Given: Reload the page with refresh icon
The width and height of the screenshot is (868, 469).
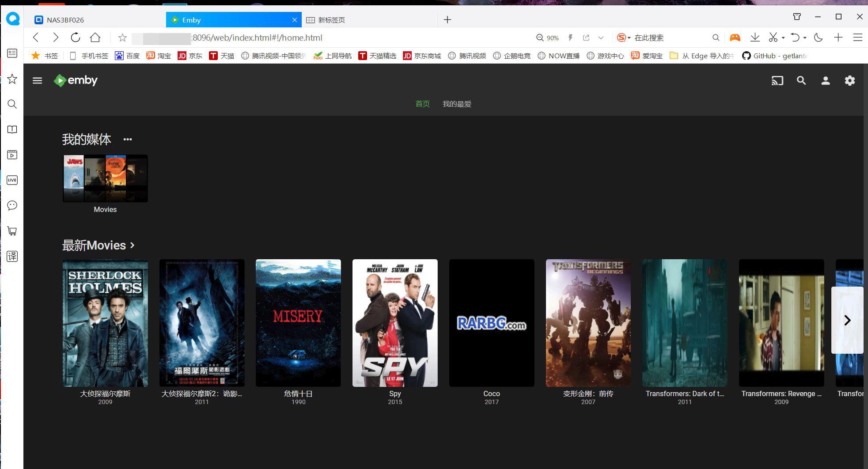Looking at the screenshot, I should [76, 38].
